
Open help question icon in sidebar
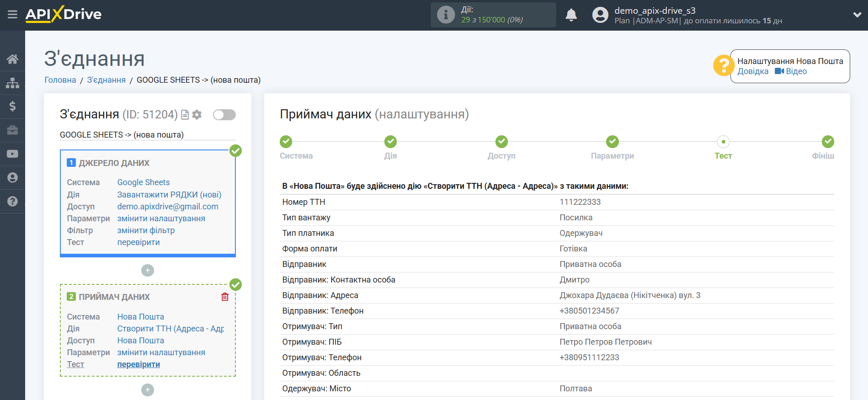(x=12, y=201)
